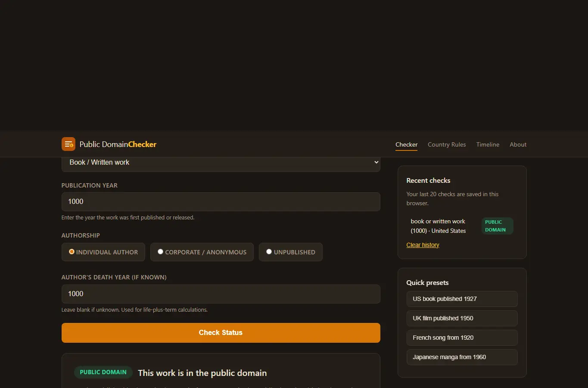Apply the US book published 1927 preset
Image resolution: width=588 pixels, height=388 pixels.
[462, 299]
